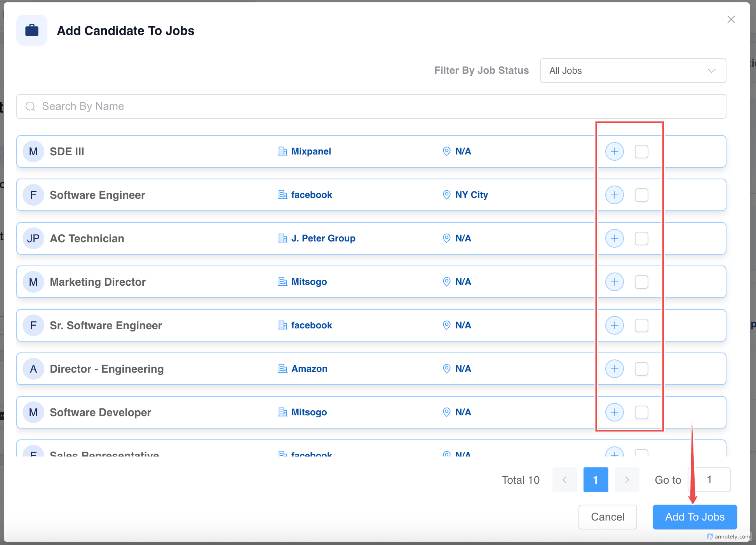Click the Marketing Director job title
This screenshot has height=545, width=756.
[98, 282]
